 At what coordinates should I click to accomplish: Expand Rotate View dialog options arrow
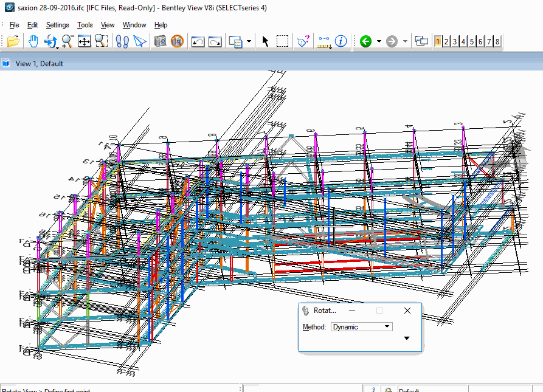point(407,338)
